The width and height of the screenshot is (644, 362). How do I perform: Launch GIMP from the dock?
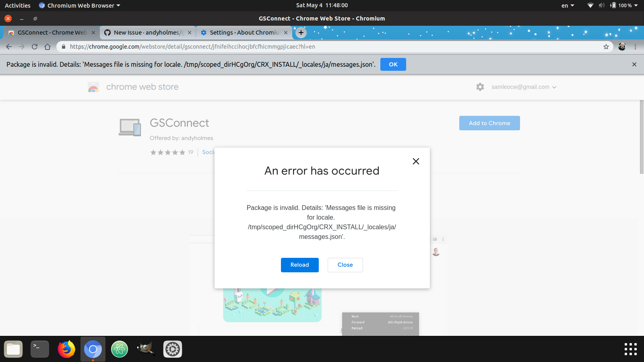(x=146, y=349)
